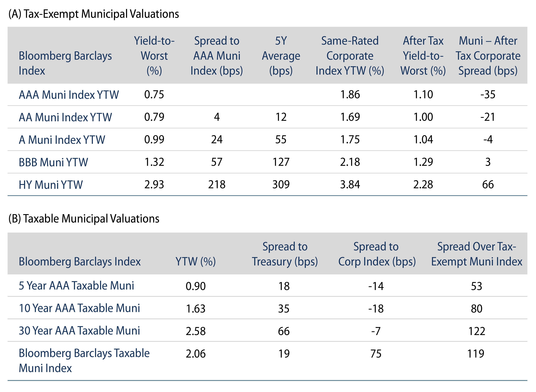This screenshot has height=392, width=536.
Task: Click the "(B) Taxable Municipal Valuations" title
Action: click(84, 219)
